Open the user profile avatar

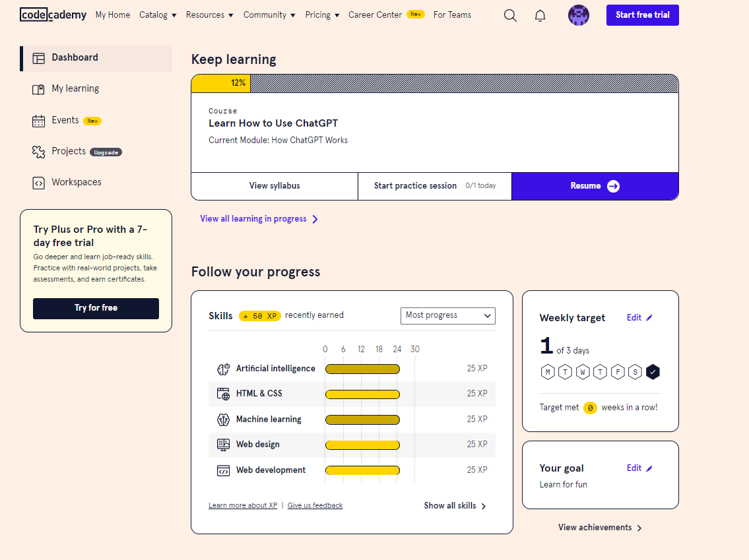[579, 15]
